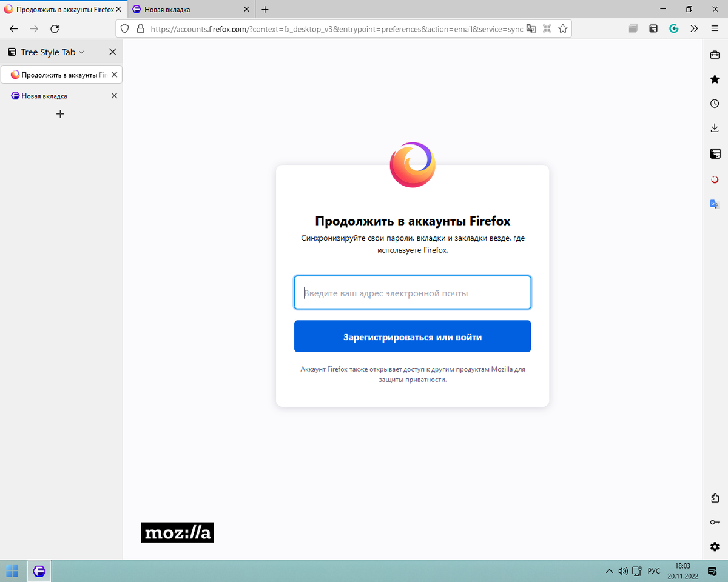The width and height of the screenshot is (728, 582).
Task: Go back to previous page
Action: [14, 28]
